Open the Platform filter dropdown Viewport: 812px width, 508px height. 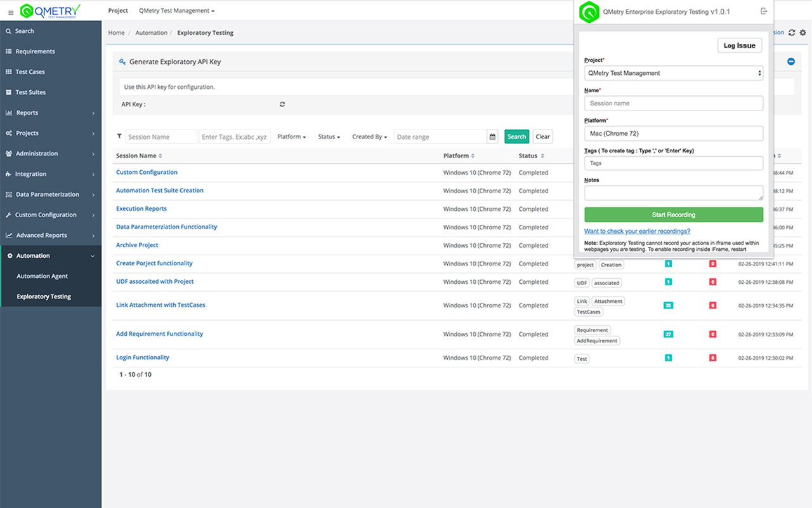(292, 136)
